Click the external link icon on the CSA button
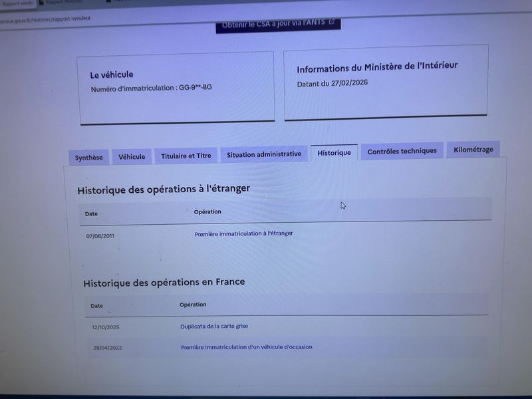 click(332, 22)
